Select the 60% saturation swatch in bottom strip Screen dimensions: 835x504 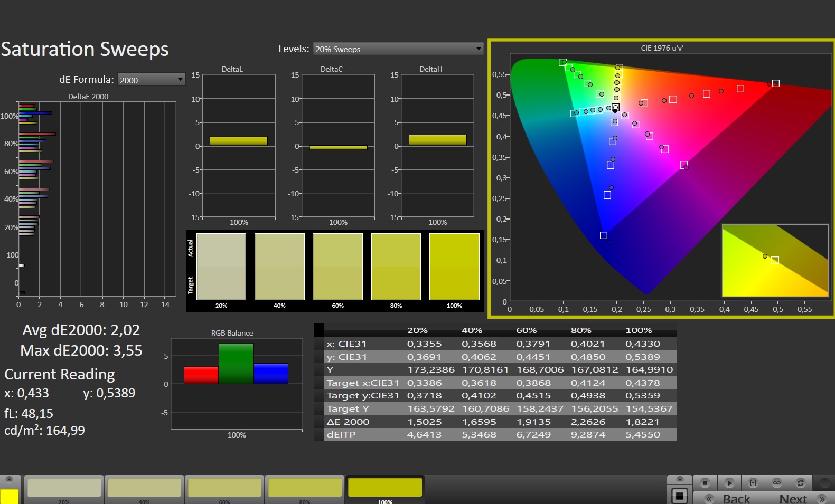pos(224,488)
